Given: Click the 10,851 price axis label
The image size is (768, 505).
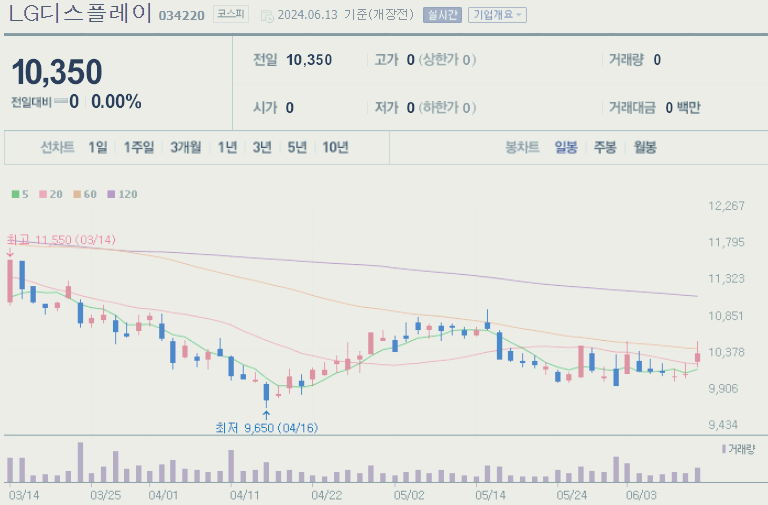Looking at the screenshot, I should pyautogui.click(x=726, y=315).
